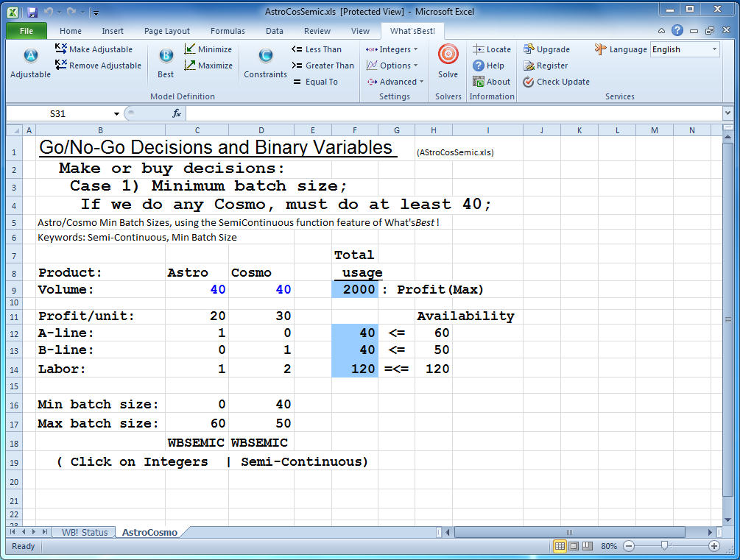Open the Formulas ribbon tab
The image size is (740, 560).
pyautogui.click(x=227, y=31)
